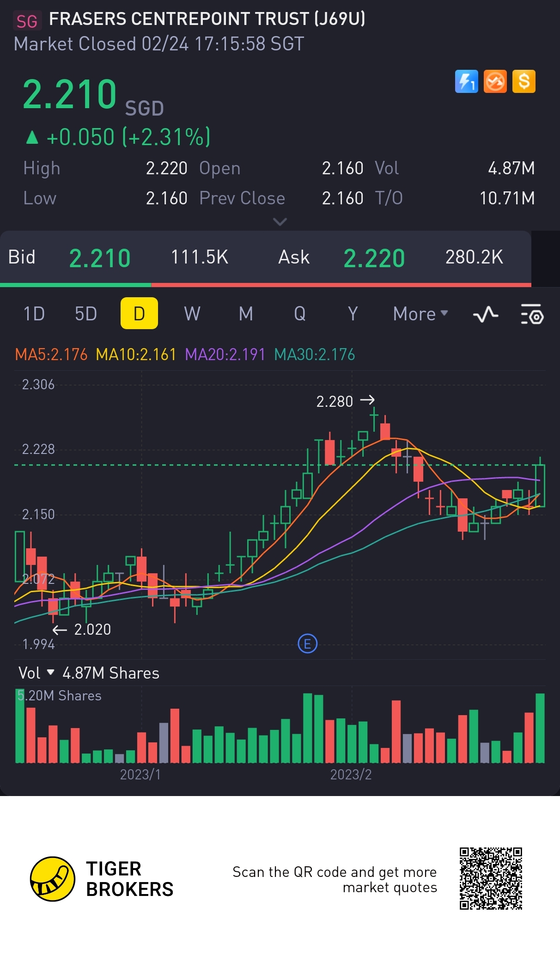Open the More timeframe dropdown
This screenshot has width=560, height=962.
420,314
